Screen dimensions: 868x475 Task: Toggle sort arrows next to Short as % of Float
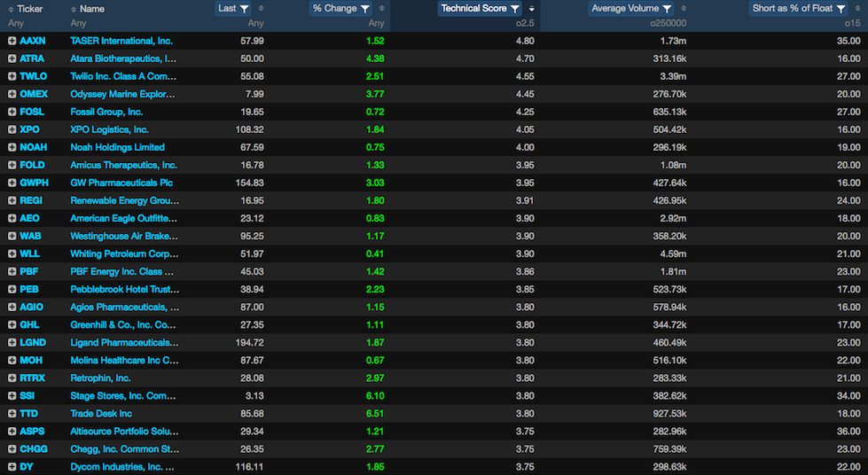857,8
